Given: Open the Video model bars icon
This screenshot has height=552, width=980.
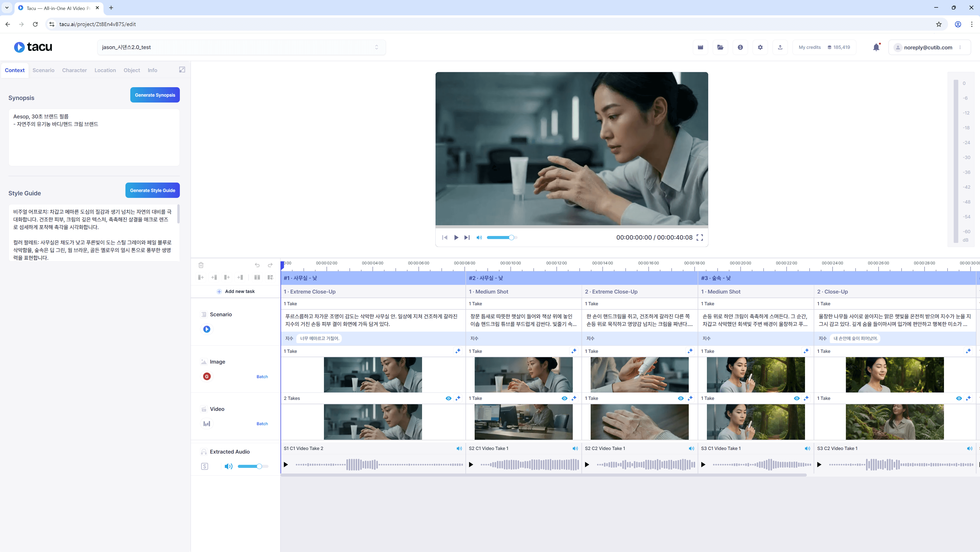Looking at the screenshot, I should click(x=207, y=424).
